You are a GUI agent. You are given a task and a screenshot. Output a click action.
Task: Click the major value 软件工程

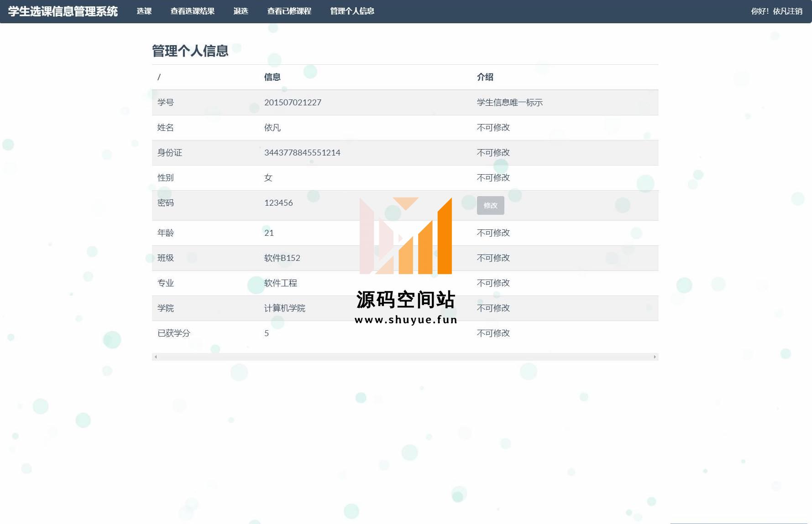point(281,283)
